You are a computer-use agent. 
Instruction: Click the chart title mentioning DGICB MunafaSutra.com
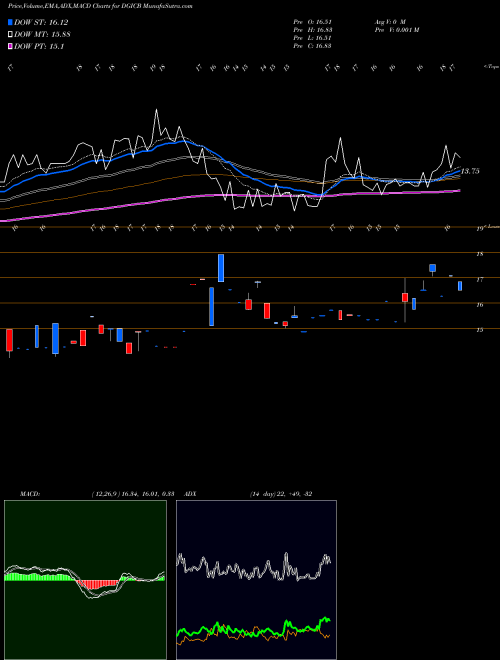100,7
